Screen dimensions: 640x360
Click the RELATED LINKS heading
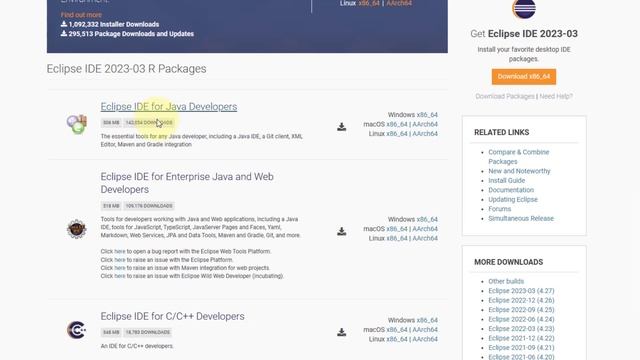(502, 133)
